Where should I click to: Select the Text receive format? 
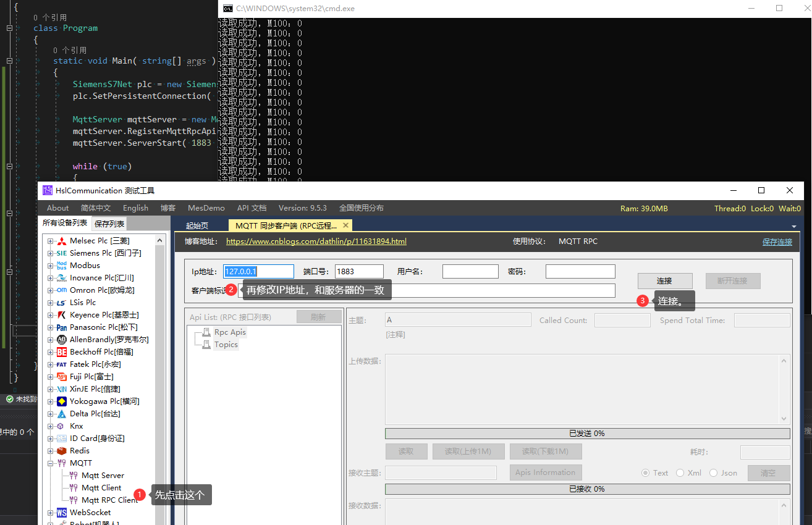tap(645, 472)
